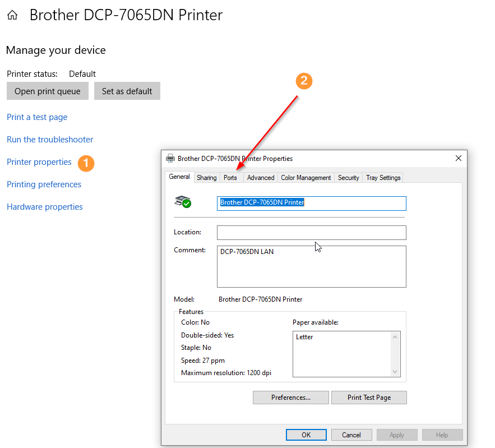Close the Printer Properties dialog
Screen dimensions: 495x448
coord(459,158)
